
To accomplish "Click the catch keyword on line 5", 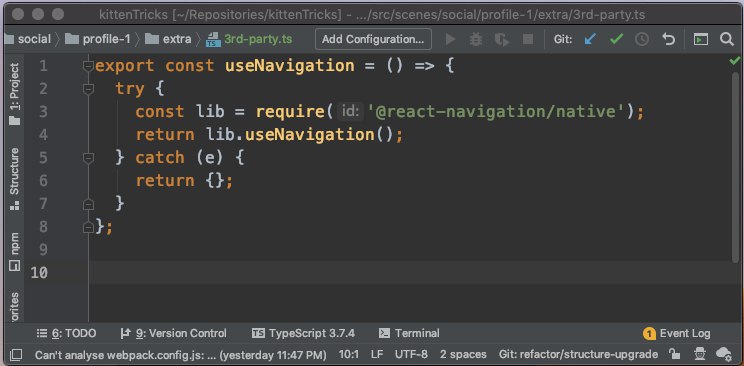I will [160, 158].
